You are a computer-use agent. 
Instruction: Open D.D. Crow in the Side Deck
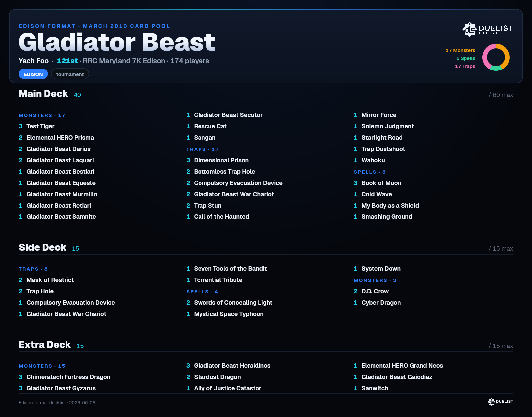371,291
